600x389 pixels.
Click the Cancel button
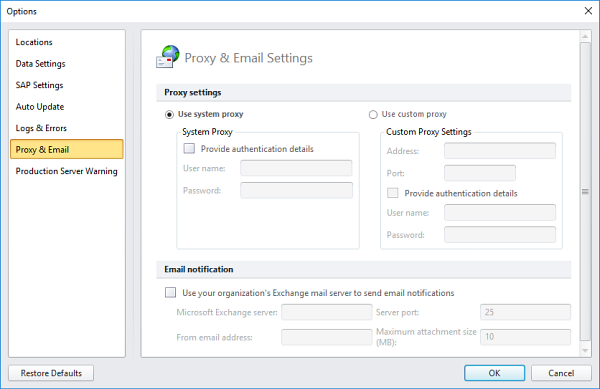pyautogui.click(x=561, y=373)
